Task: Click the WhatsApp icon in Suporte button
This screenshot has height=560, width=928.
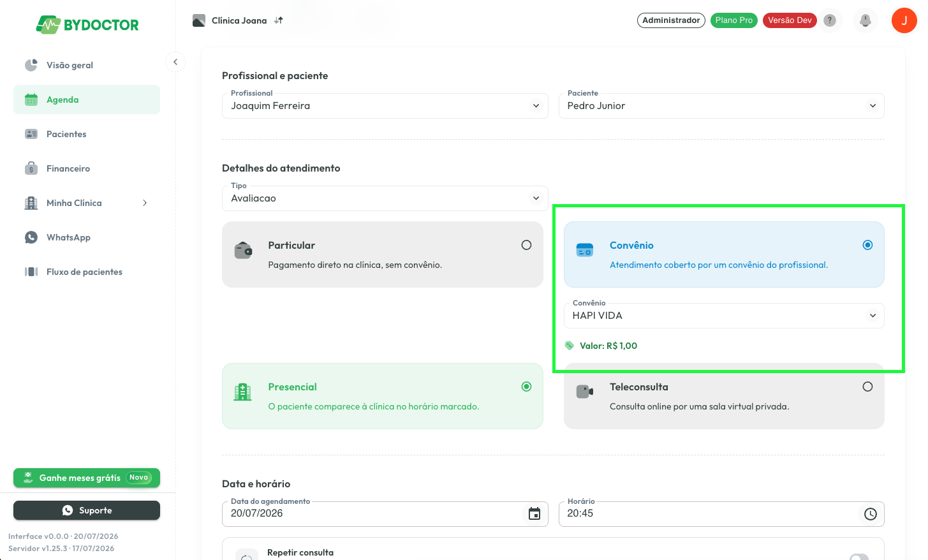Action: pos(68,510)
